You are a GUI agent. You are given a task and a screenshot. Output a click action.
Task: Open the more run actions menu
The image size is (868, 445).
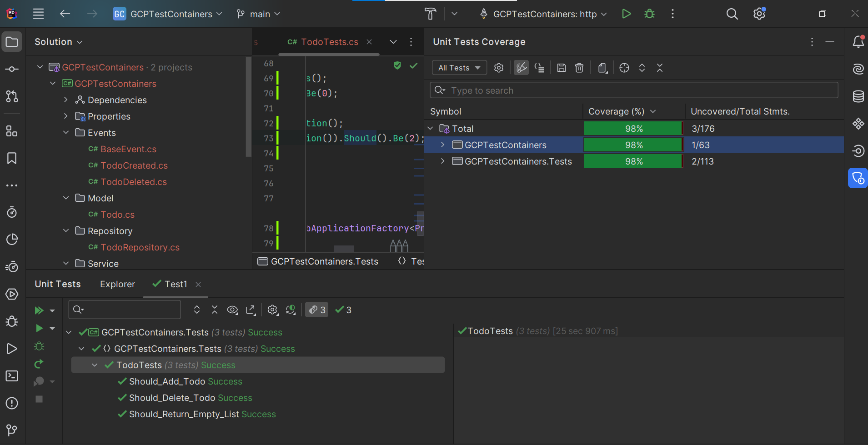[x=672, y=14]
